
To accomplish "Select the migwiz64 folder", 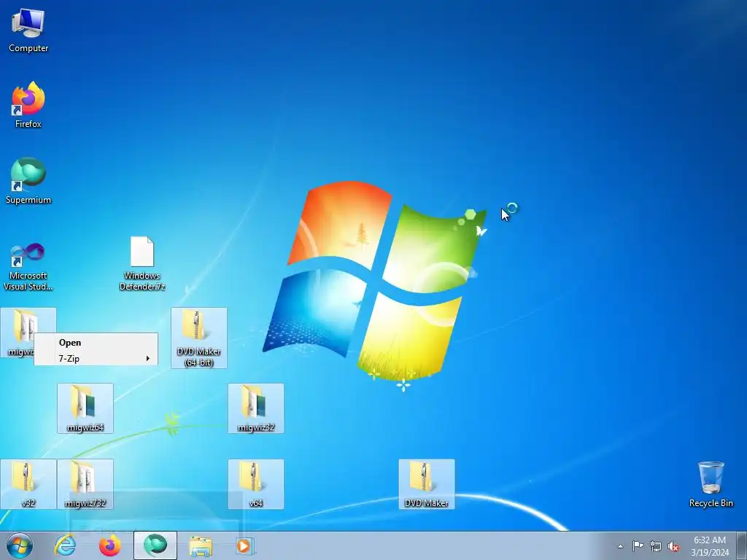I will (85, 408).
